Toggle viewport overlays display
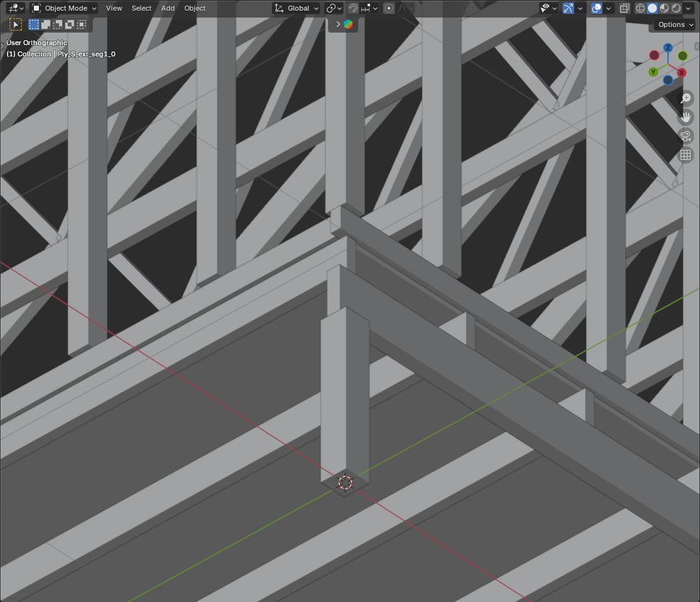Image resolution: width=700 pixels, height=602 pixels. [597, 8]
